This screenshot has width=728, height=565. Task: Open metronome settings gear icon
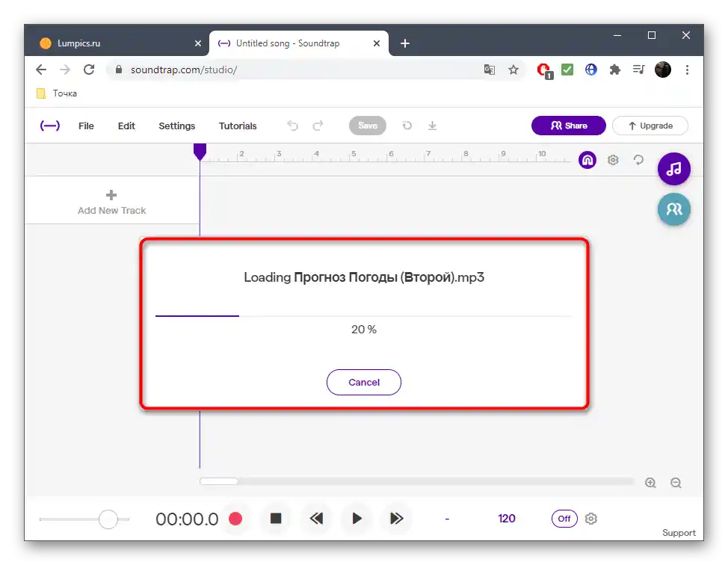591,519
